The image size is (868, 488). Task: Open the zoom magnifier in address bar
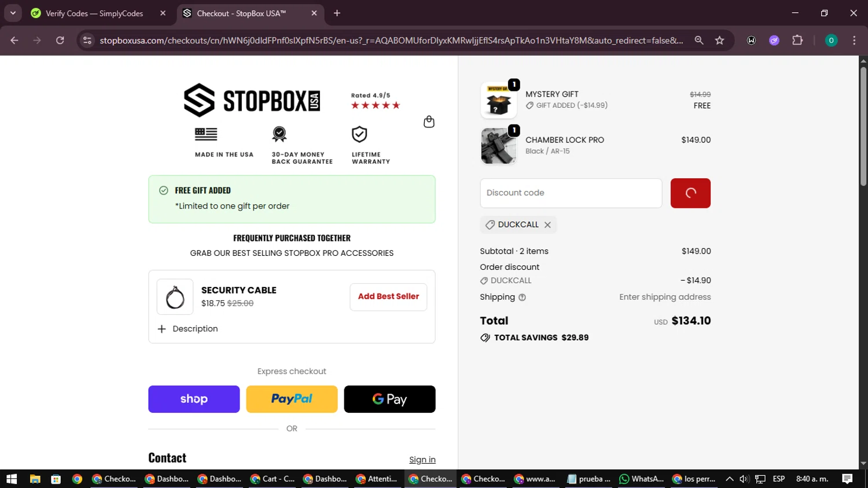699,41
